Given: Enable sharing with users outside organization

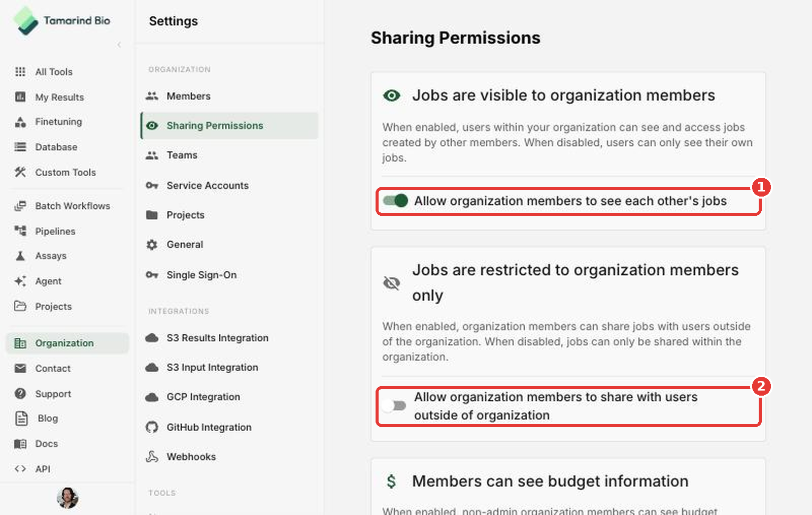Looking at the screenshot, I should click(394, 406).
